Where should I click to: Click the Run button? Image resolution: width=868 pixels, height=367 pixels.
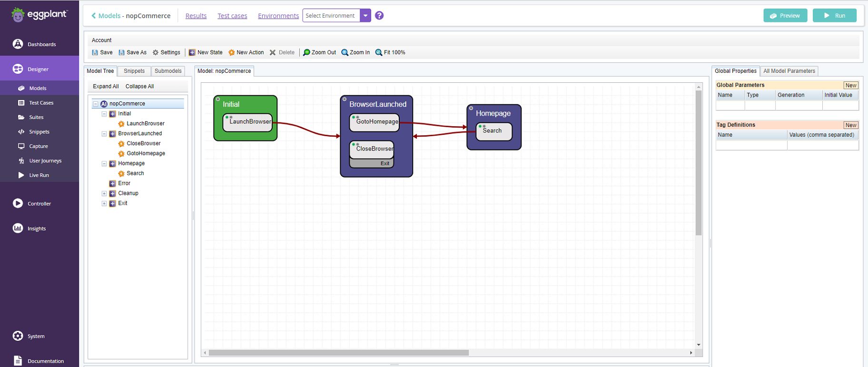[x=834, y=16]
